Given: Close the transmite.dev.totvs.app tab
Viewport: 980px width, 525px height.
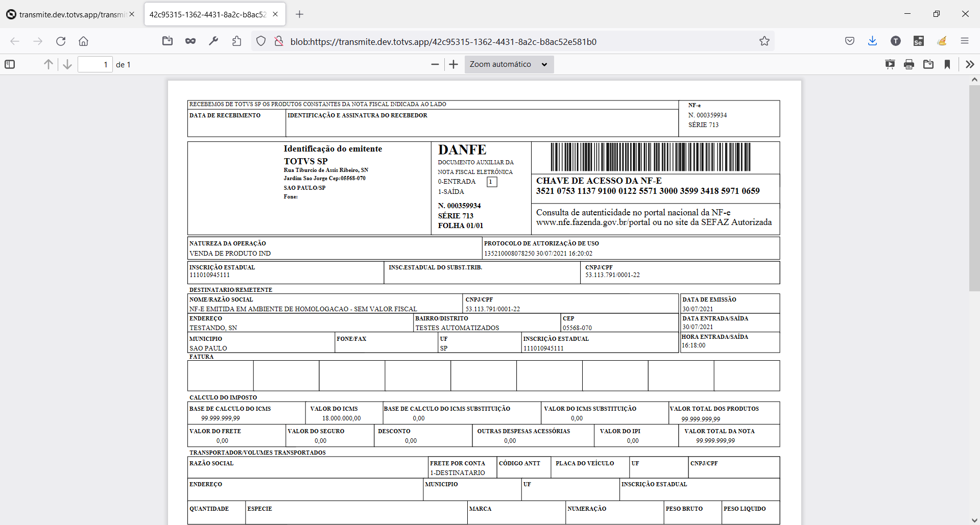Looking at the screenshot, I should (132, 14).
